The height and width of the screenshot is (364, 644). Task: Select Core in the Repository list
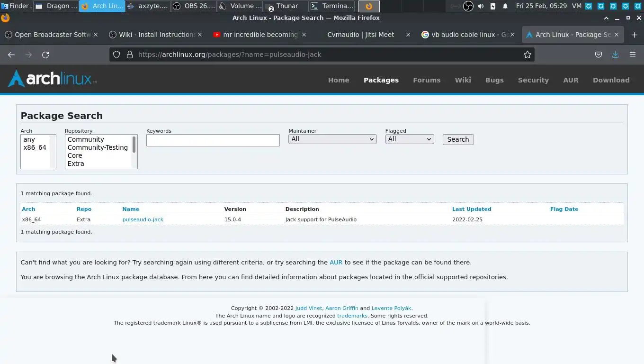point(98,155)
